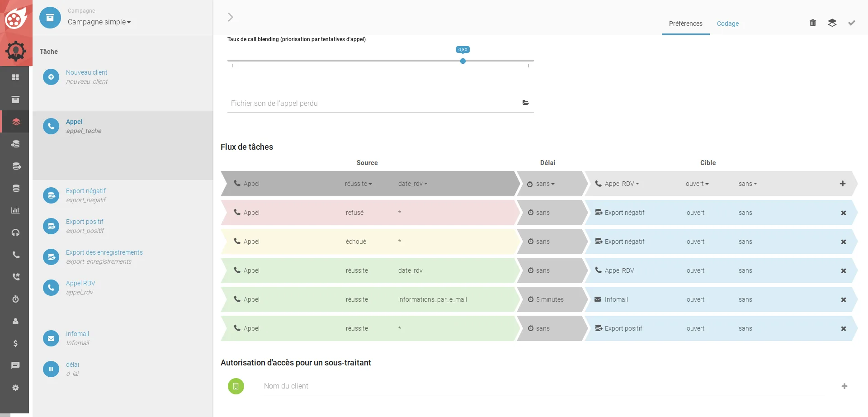The width and height of the screenshot is (868, 417).
Task: Open the target sans dropdown in first row
Action: click(748, 184)
